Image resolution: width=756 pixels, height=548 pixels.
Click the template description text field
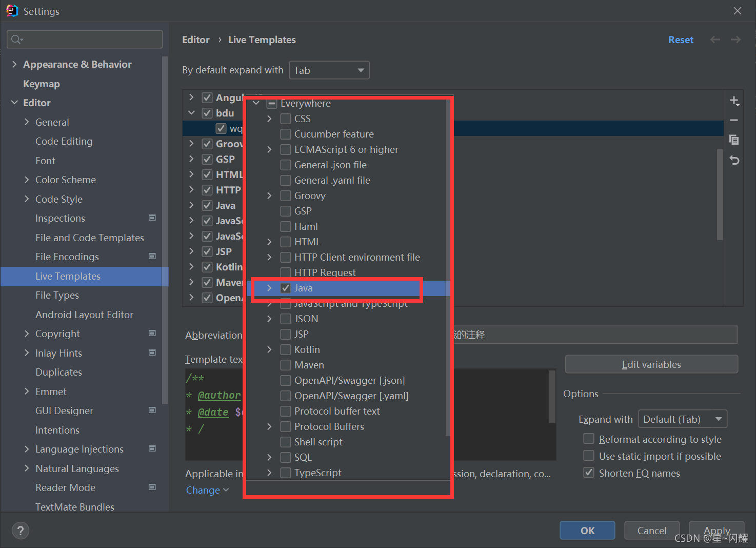[x=595, y=335]
